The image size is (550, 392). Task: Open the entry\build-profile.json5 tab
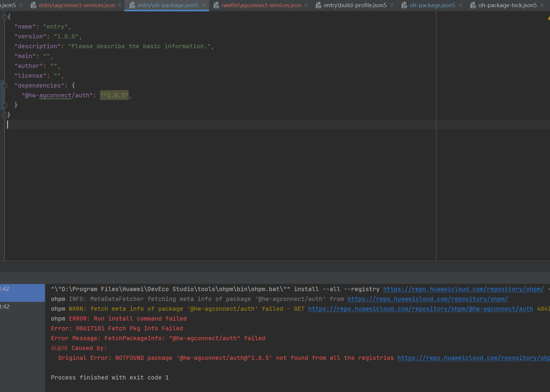355,5
